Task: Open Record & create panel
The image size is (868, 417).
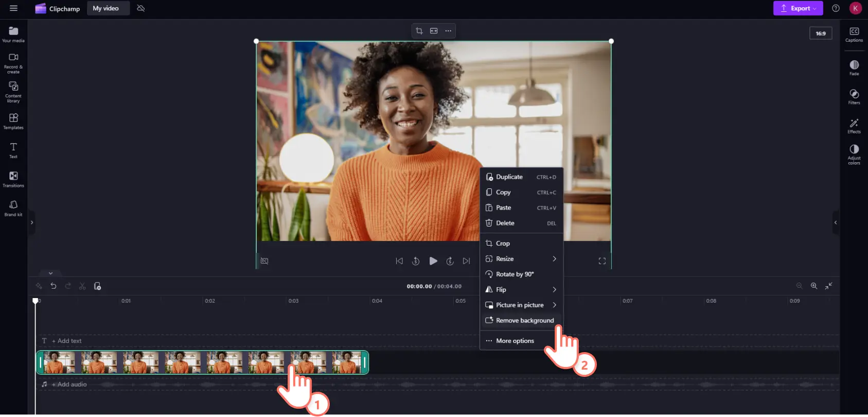Action: [x=13, y=64]
